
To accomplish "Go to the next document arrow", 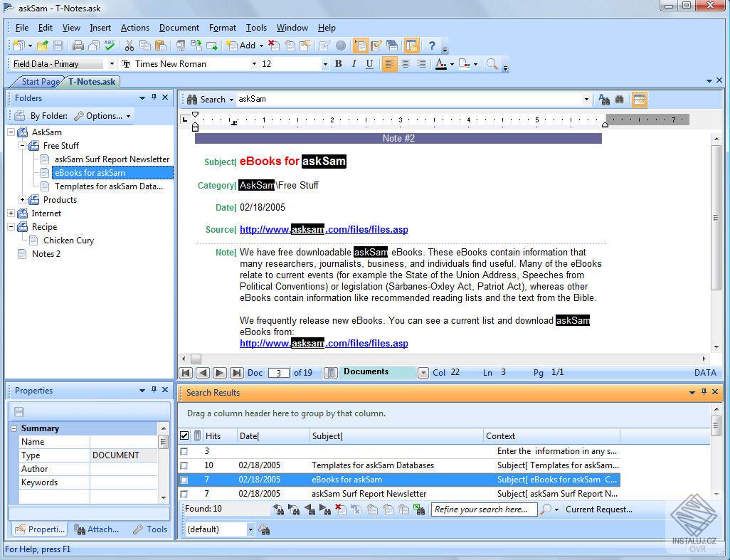I will [x=219, y=373].
